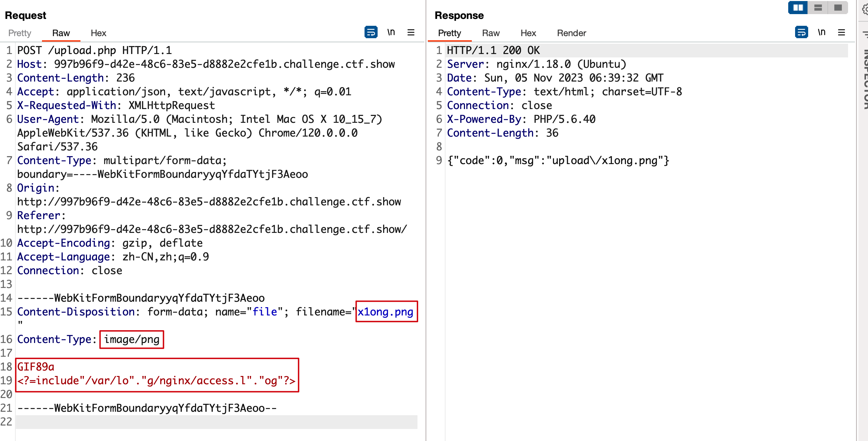This screenshot has height=441, width=868.
Task: Switch Request view to Hex tab
Action: (98, 33)
